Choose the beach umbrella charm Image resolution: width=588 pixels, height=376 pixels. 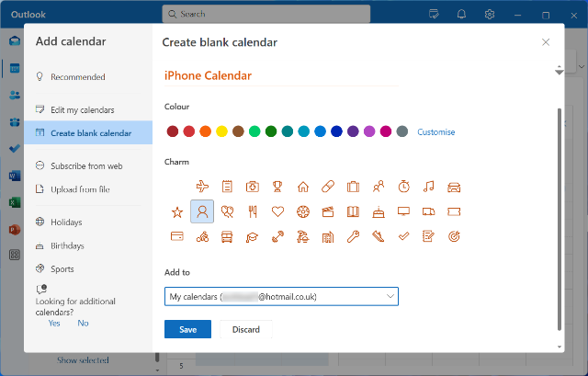point(303,237)
